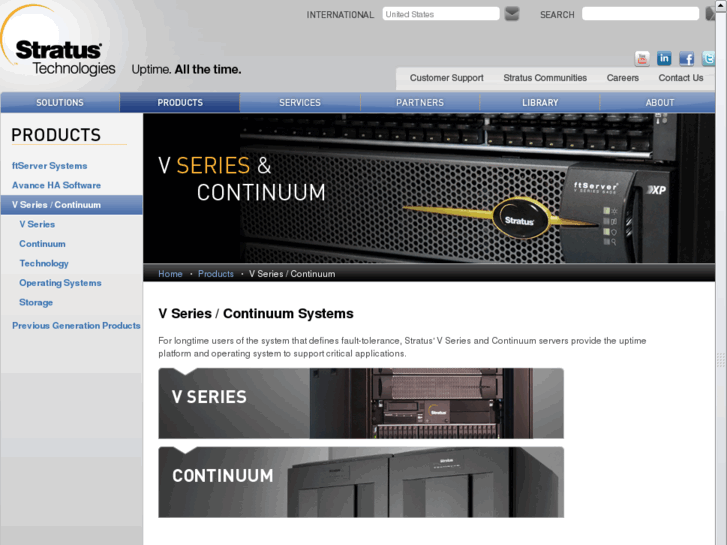The height and width of the screenshot is (545, 727).
Task: Open Storage sidebar sub-item
Action: click(x=36, y=302)
